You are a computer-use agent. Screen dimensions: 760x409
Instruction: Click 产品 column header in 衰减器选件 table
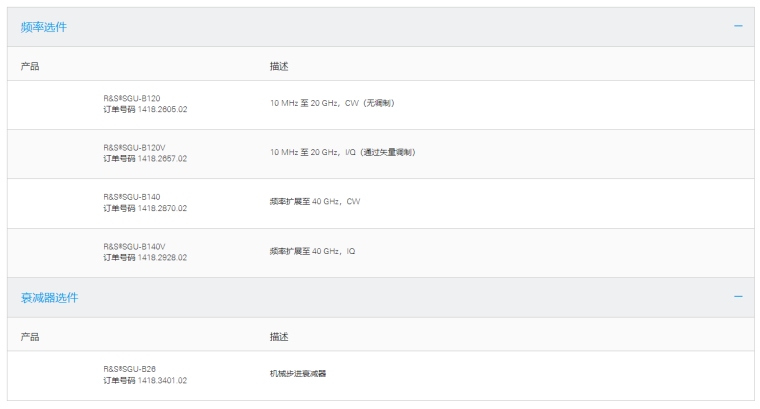pyautogui.click(x=30, y=337)
